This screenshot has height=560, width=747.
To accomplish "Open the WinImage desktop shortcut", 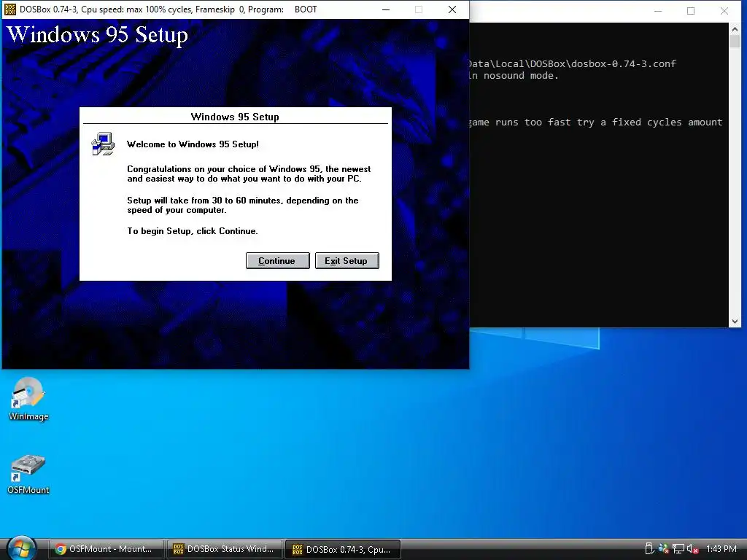I will [28, 399].
